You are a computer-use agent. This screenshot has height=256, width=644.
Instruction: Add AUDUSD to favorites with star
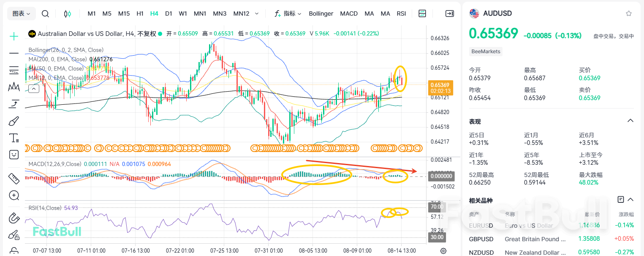(x=629, y=14)
